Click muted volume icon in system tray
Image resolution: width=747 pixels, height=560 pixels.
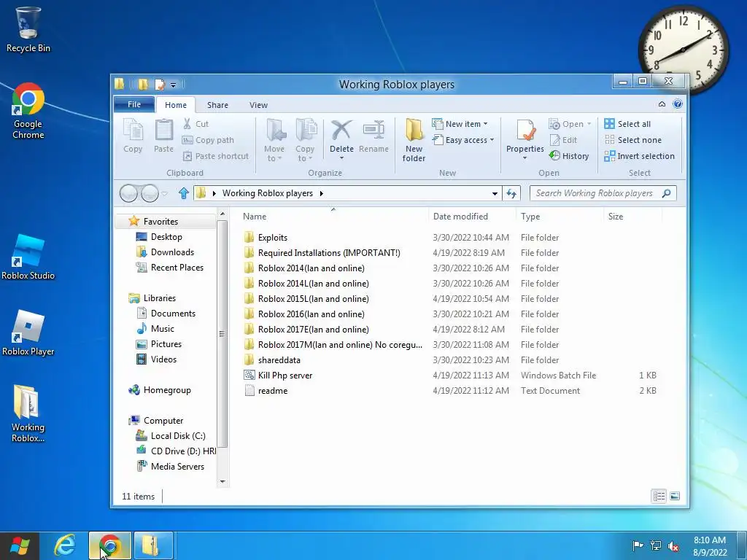tap(673, 545)
